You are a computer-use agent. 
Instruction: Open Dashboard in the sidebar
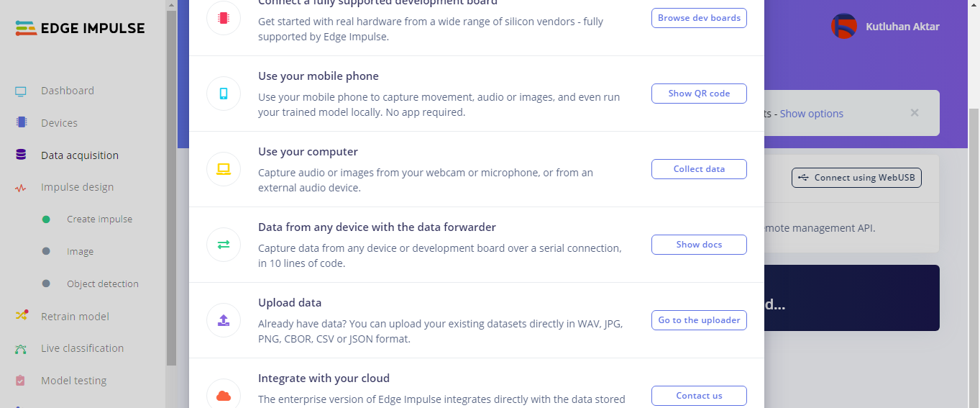tap(67, 91)
